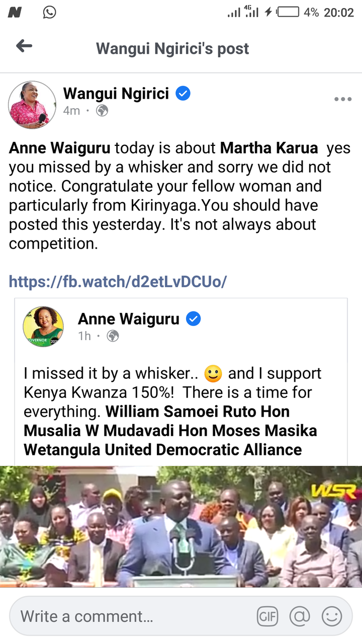Open Anne Waiguru's profile picture in shared post
Screen dimensions: 362x644
[x=43, y=327]
